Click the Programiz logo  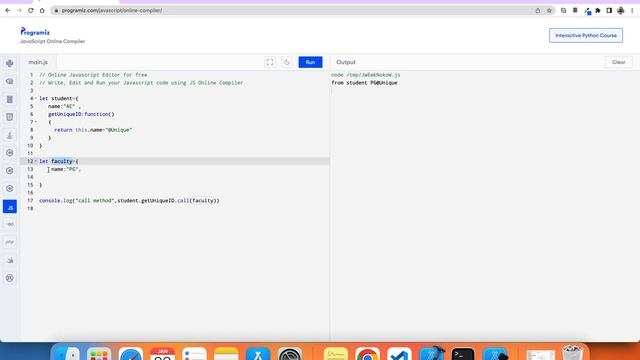click(35, 31)
